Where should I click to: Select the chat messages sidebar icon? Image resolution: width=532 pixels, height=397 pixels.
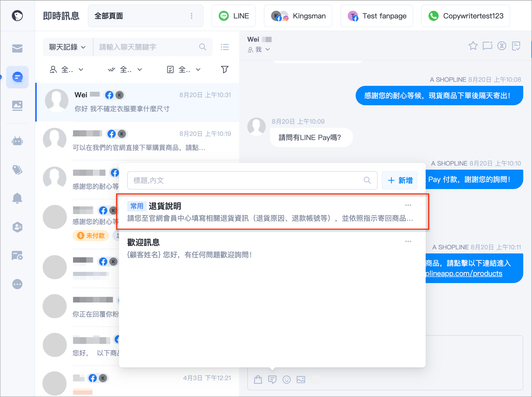[x=17, y=77]
